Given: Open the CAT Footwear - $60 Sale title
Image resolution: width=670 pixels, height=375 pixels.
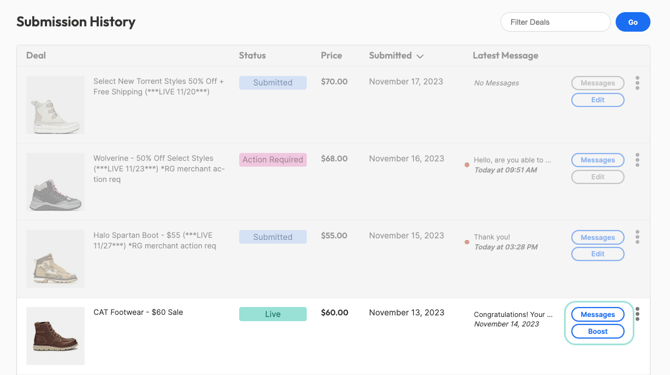Looking at the screenshot, I should 138,312.
